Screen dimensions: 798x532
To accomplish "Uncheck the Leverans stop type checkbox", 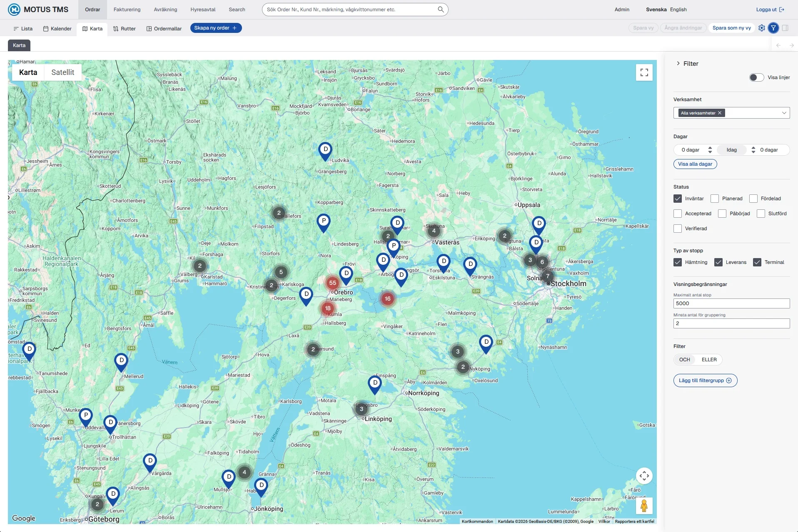I will 718,262.
